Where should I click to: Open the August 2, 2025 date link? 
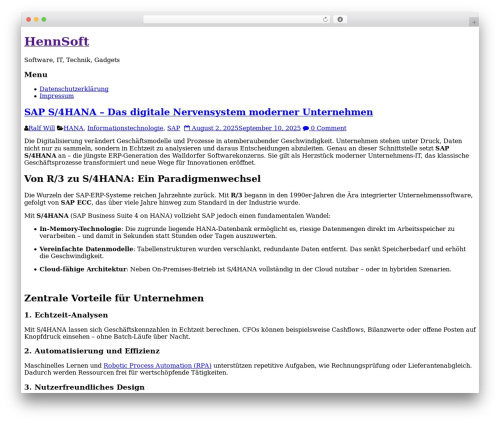(x=215, y=128)
